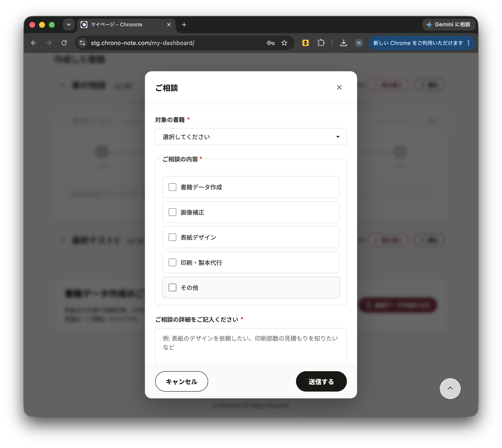Close the ご相談 dialog with the X icon
This screenshot has height=448, width=502.
click(x=339, y=87)
